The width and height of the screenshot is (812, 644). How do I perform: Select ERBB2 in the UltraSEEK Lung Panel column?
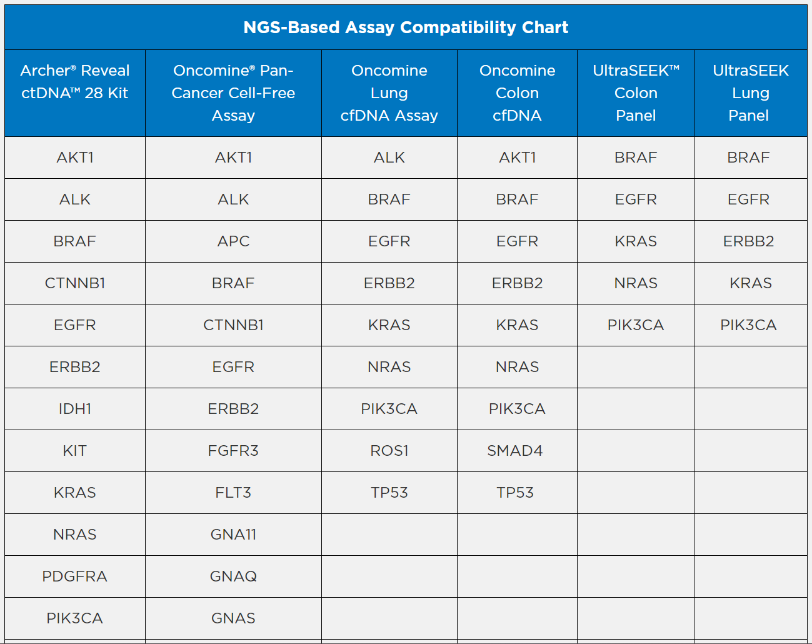(x=748, y=241)
